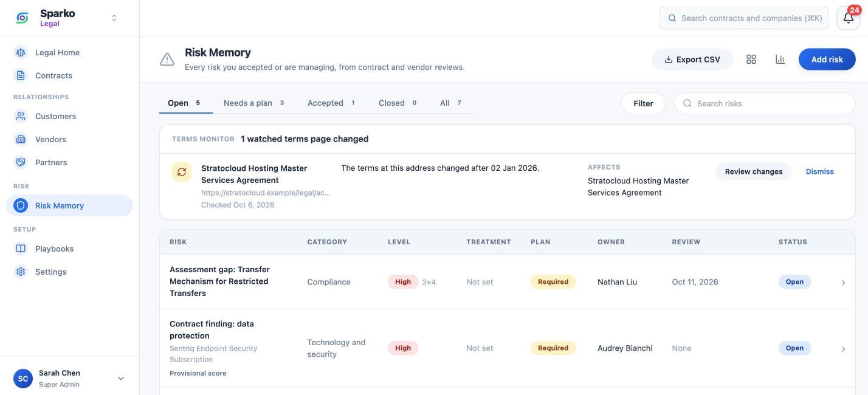
Task: Open the chart view icon
Action: 780,59
